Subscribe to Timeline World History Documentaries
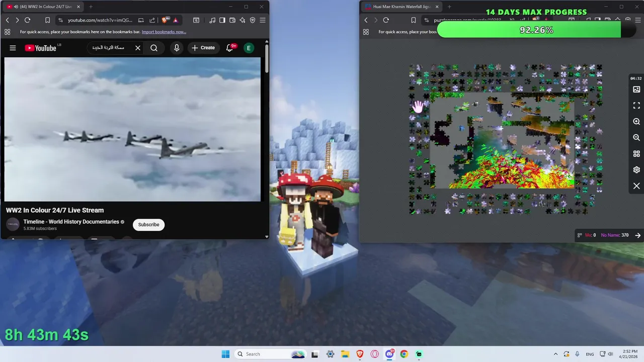Image resolution: width=644 pixels, height=362 pixels. tap(148, 224)
